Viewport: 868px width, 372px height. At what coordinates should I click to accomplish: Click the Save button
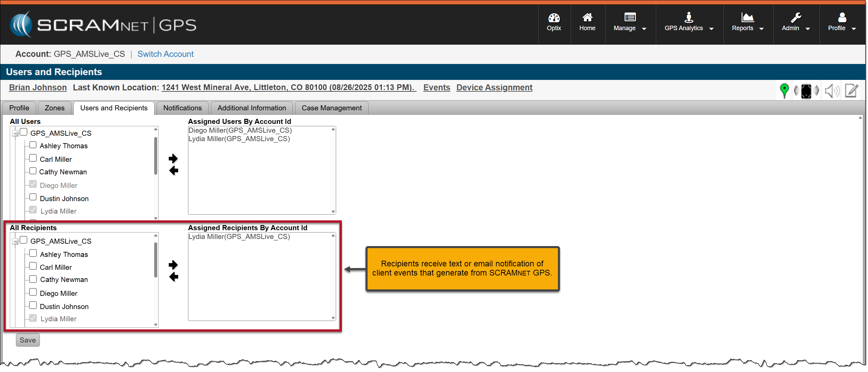(28, 340)
